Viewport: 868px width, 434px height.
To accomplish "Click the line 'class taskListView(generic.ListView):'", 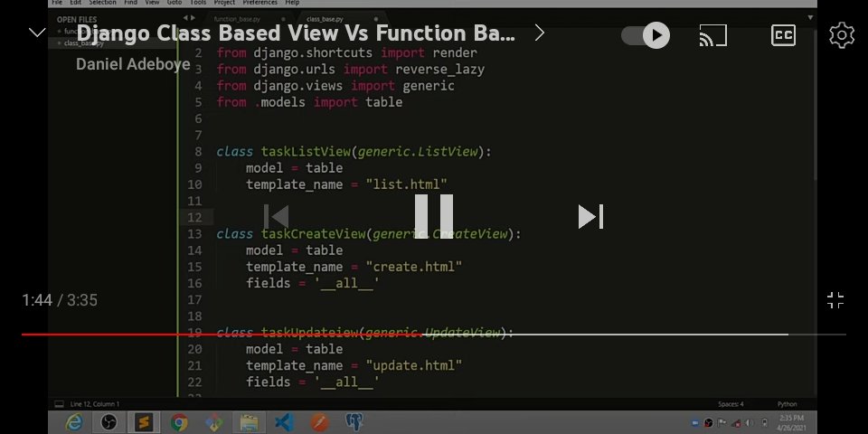I will [354, 152].
